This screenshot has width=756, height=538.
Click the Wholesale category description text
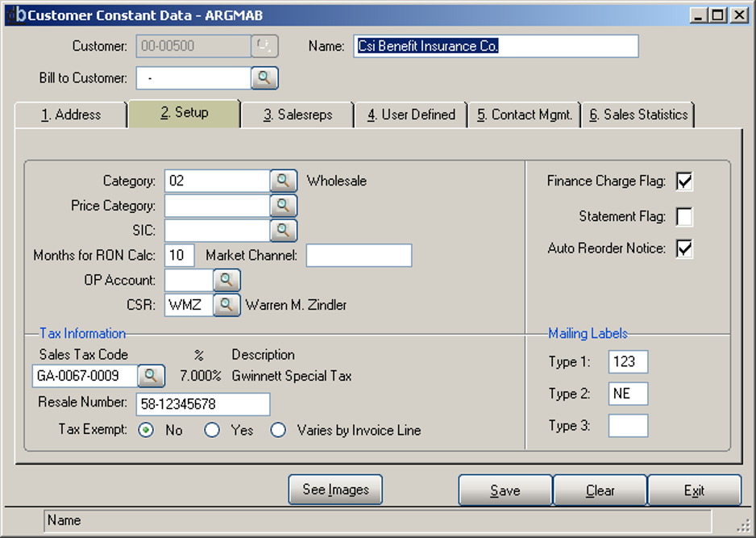[x=337, y=181]
